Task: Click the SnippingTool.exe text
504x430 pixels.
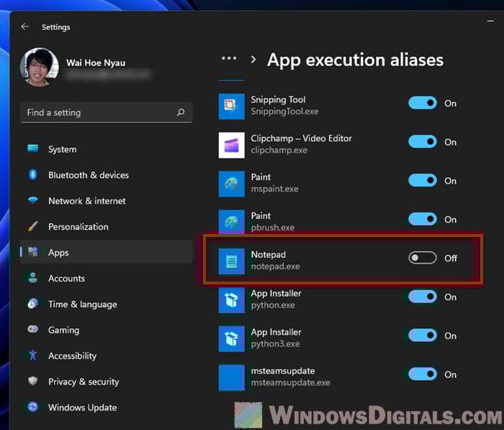Action: 284,111
